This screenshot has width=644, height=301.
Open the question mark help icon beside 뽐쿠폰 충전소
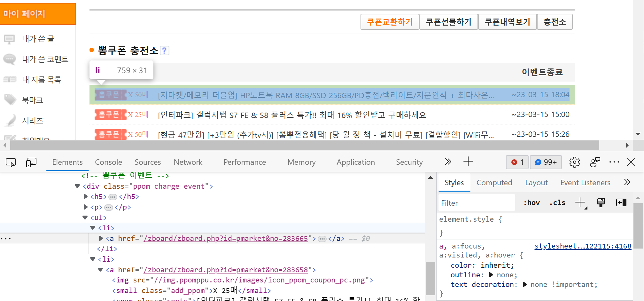164,51
